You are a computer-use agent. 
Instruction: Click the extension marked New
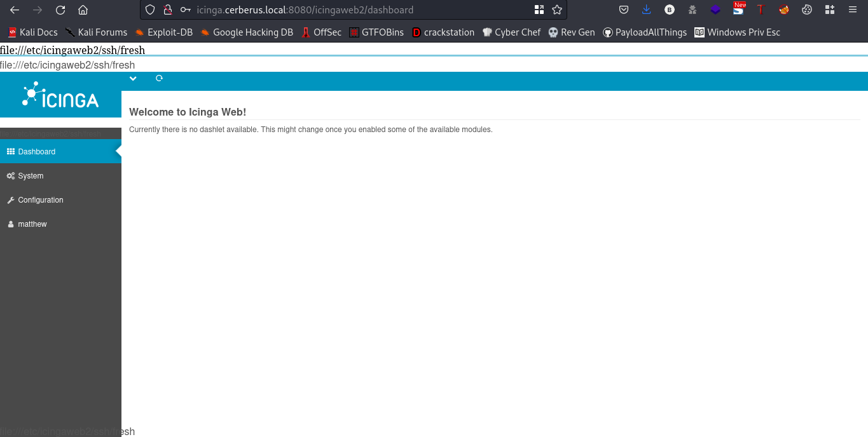point(738,9)
